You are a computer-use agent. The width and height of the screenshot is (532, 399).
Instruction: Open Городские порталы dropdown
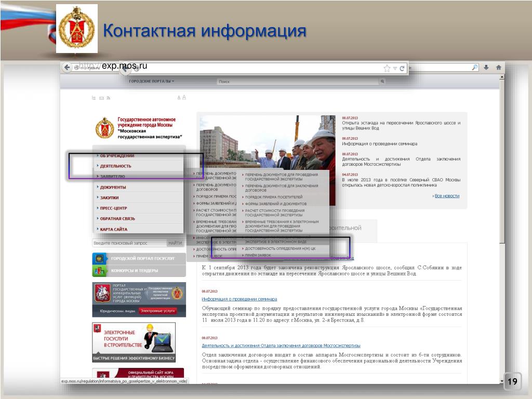[151, 82]
